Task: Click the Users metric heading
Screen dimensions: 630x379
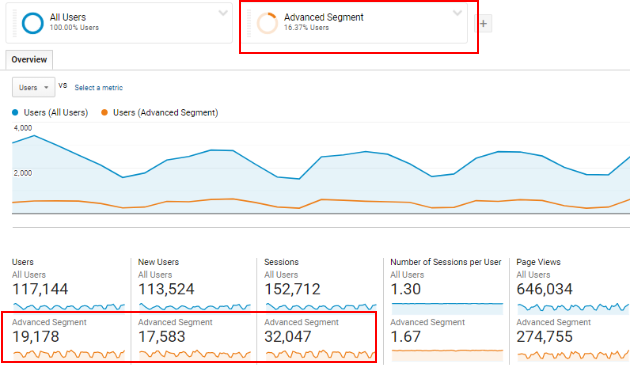Action: 22,262
